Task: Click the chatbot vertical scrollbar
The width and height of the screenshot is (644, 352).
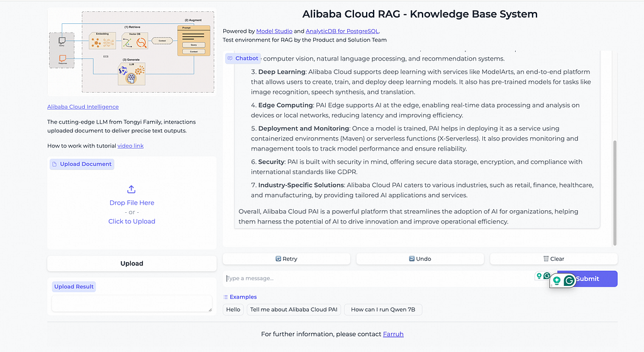Action: tap(615, 193)
